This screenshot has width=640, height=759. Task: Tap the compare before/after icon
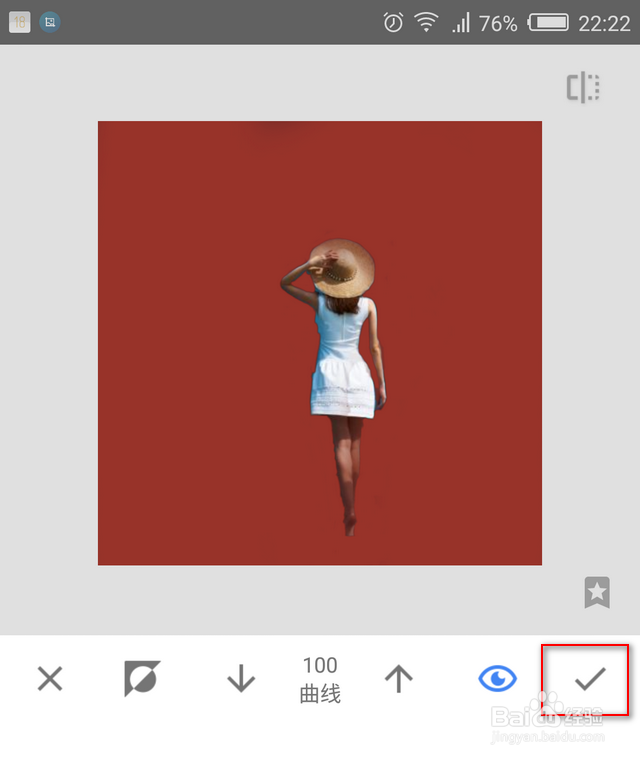tap(583, 87)
